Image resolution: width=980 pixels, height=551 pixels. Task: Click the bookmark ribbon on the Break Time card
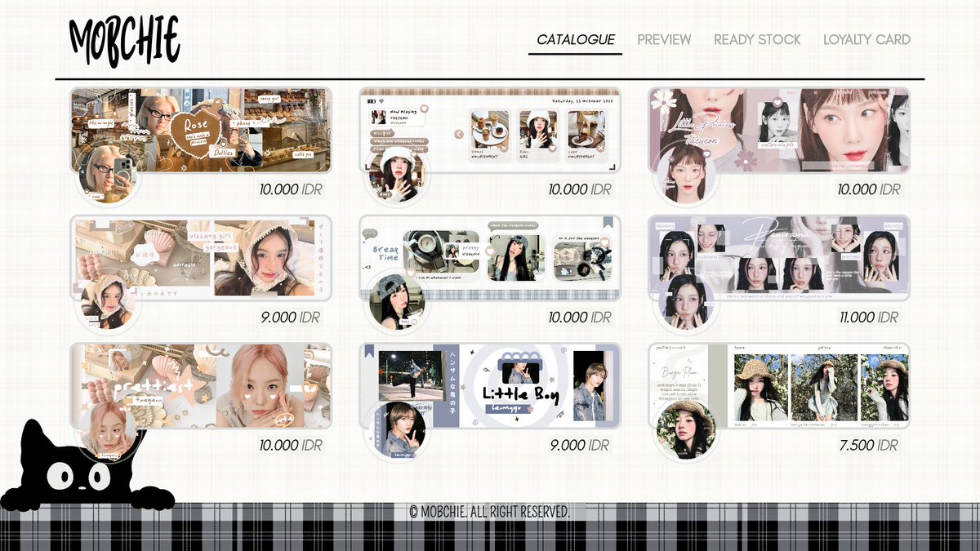[x=608, y=222]
